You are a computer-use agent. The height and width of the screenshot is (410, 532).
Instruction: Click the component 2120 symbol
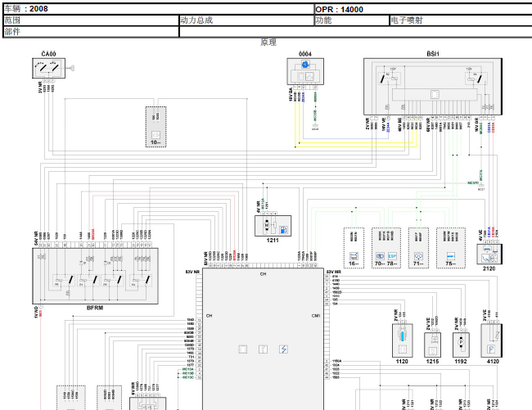point(489,254)
